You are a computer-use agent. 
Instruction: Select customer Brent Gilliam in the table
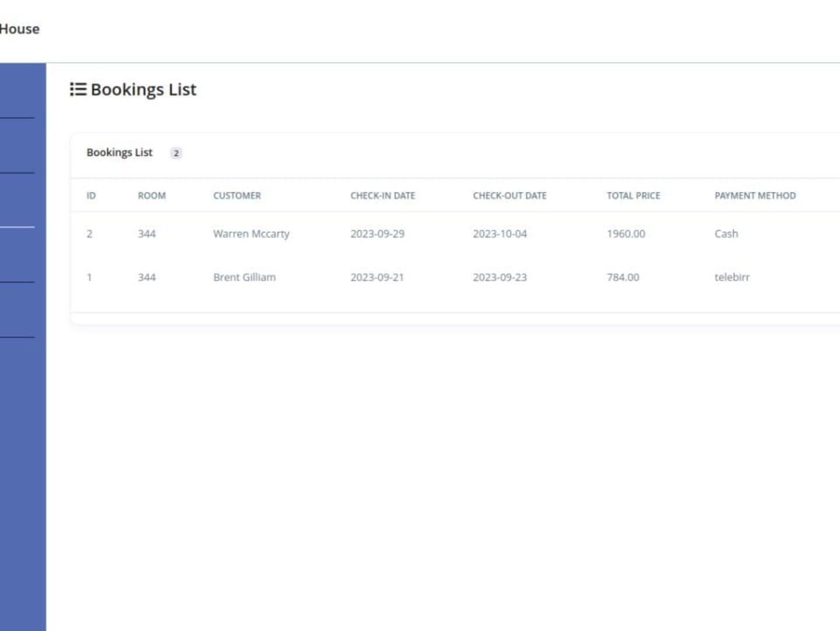pos(244,277)
